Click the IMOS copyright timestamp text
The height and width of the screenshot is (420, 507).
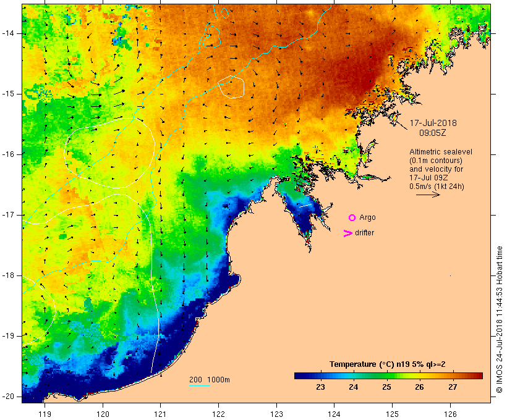(500, 320)
